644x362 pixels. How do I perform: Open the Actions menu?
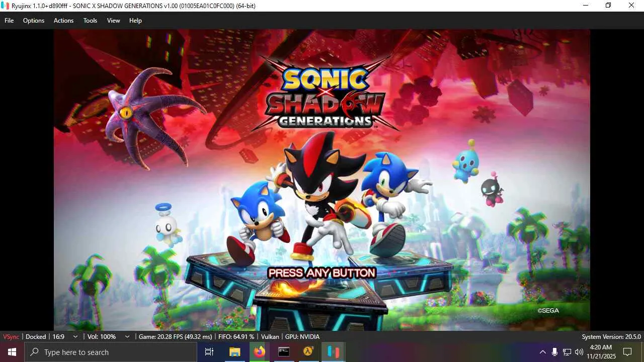click(x=63, y=21)
